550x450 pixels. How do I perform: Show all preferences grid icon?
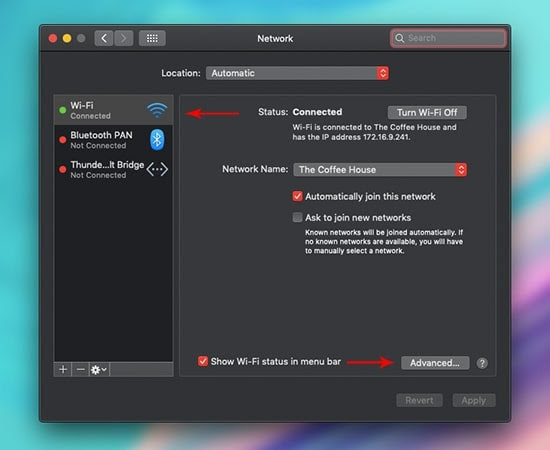(152, 38)
